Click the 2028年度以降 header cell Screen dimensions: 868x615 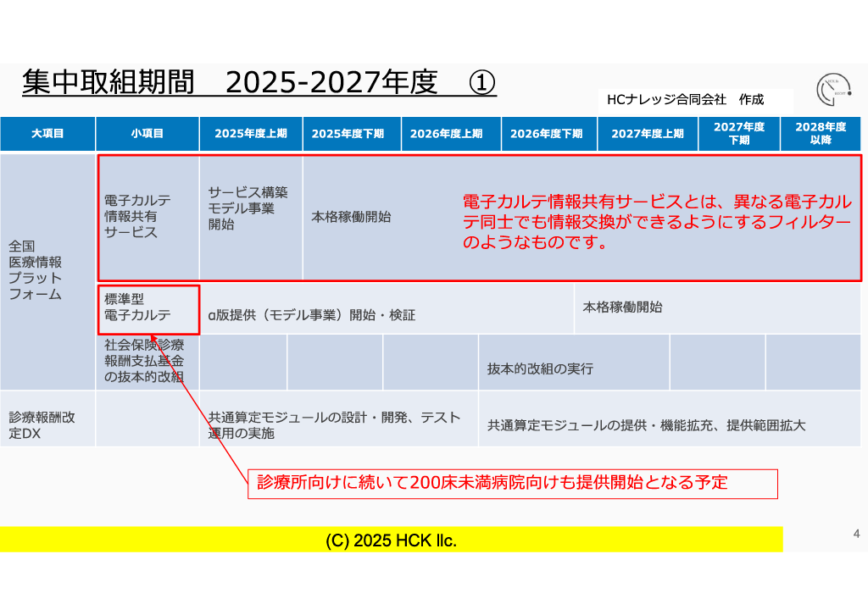click(820, 134)
